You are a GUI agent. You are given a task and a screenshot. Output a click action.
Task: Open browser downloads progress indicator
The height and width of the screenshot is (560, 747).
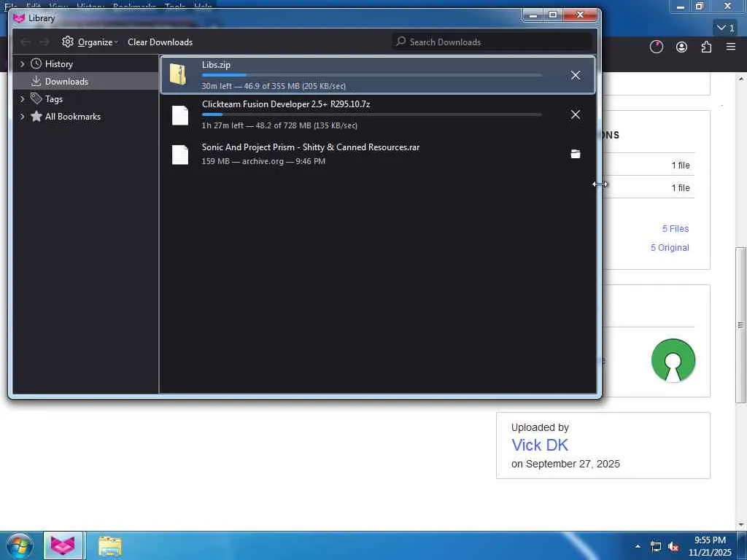tap(657, 47)
